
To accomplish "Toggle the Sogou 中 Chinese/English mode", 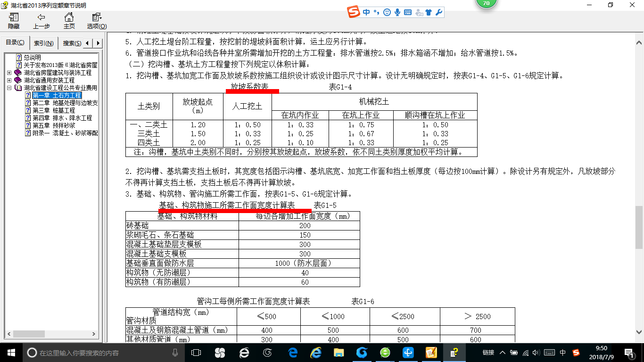I will click(x=366, y=13).
